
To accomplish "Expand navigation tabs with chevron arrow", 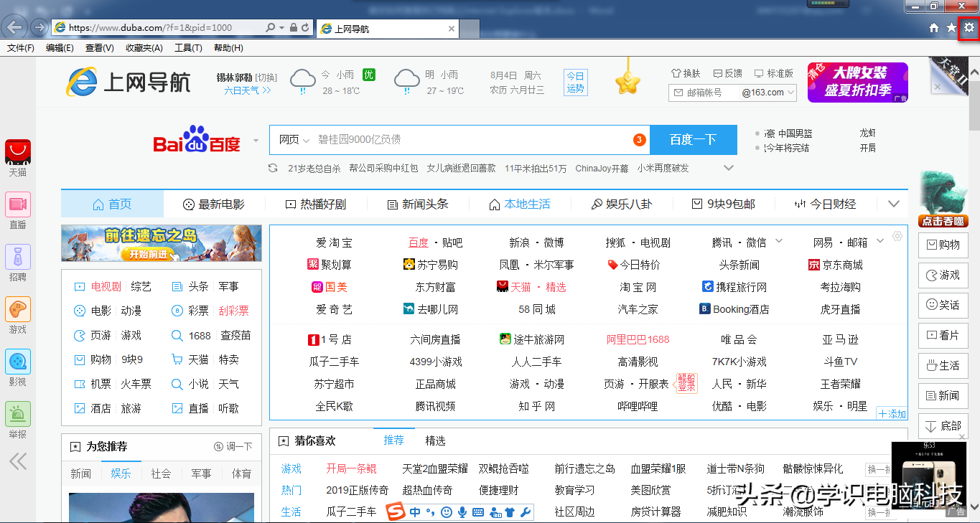I will click(x=893, y=204).
